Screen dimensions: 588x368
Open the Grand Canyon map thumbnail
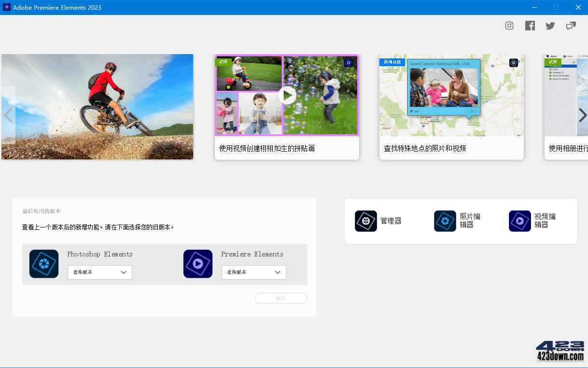pos(451,95)
